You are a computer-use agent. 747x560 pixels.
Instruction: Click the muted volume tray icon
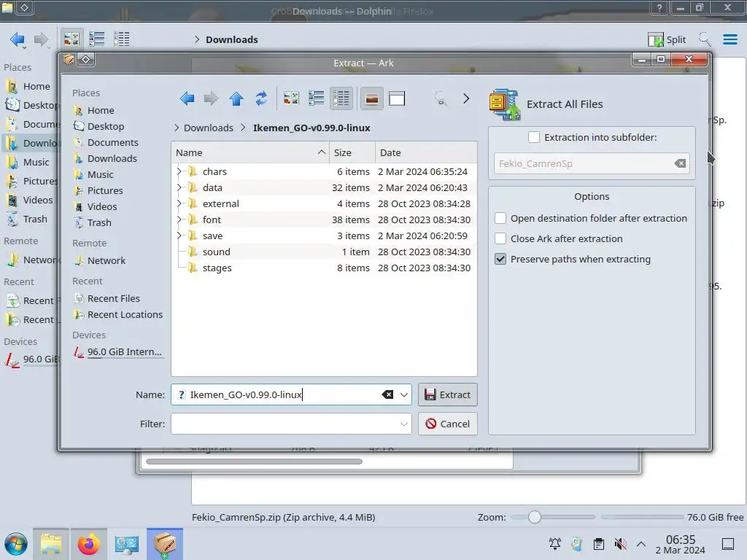(x=620, y=544)
